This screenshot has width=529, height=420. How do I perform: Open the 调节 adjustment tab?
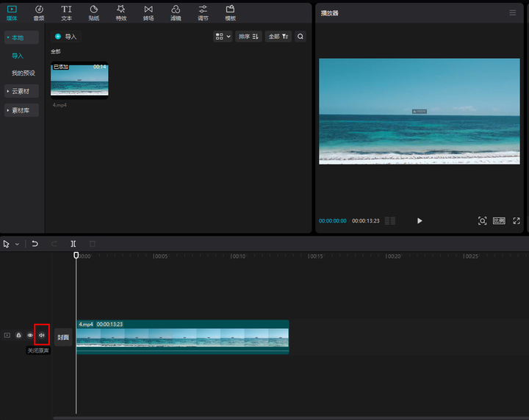(x=203, y=13)
